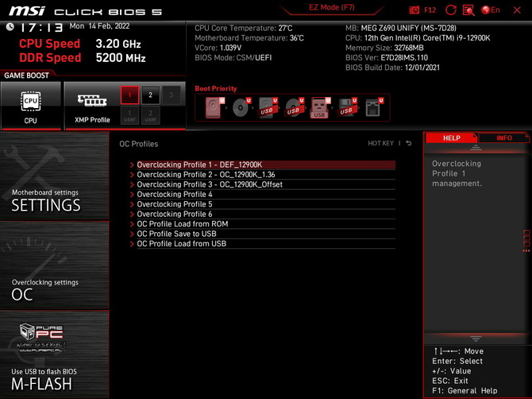The width and height of the screenshot is (532, 399).
Task: Click the MSI logo
Action: 27,11
